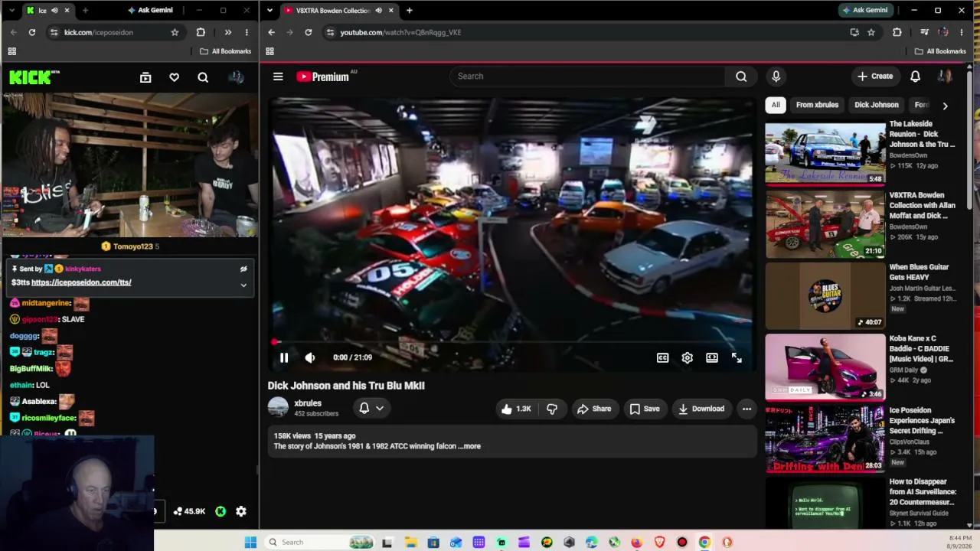Open the YouTube account avatar menu
The width and height of the screenshot is (980, 551).
[945, 77]
